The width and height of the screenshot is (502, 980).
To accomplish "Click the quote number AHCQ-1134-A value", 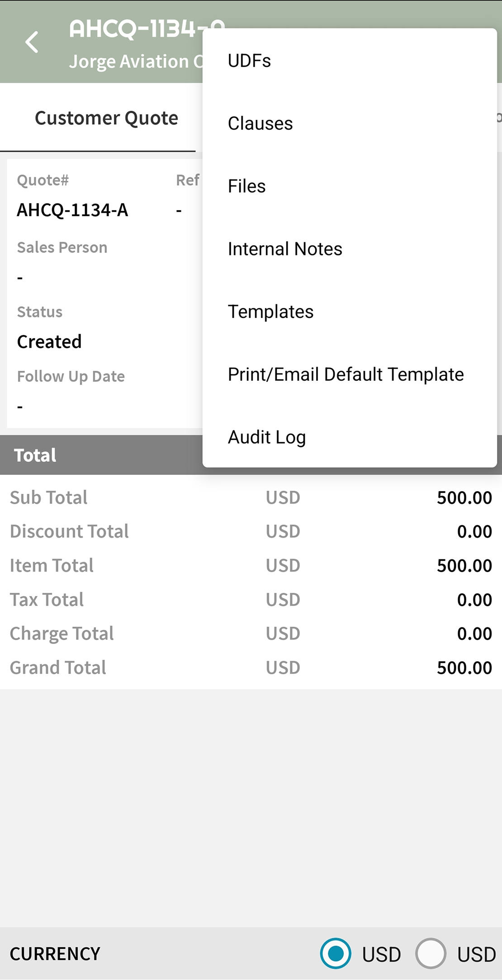I will [72, 210].
